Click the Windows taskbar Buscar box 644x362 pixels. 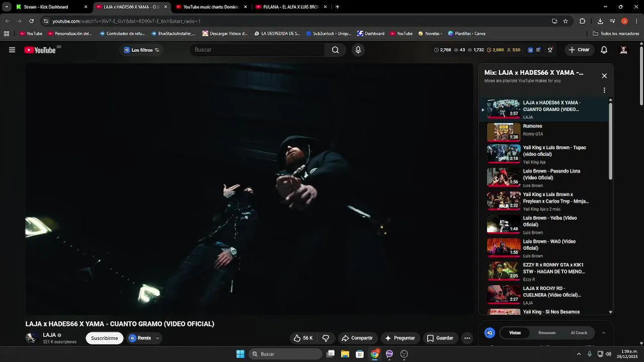click(286, 354)
